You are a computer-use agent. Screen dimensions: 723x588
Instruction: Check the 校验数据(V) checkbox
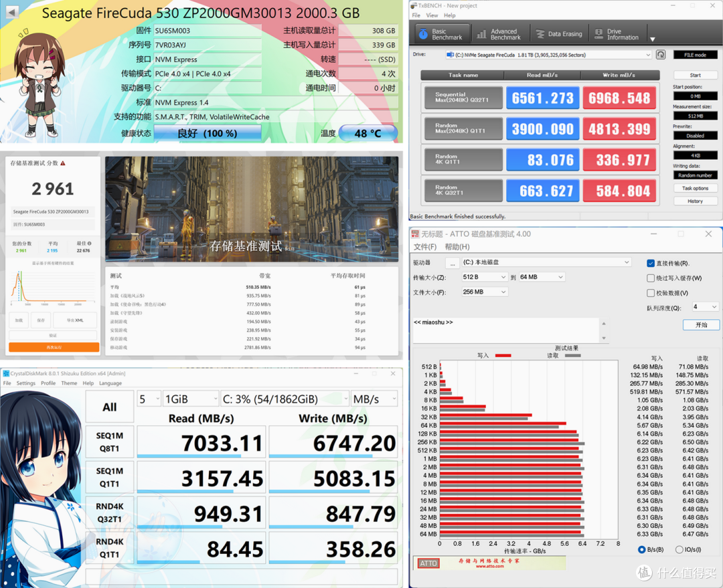point(651,293)
